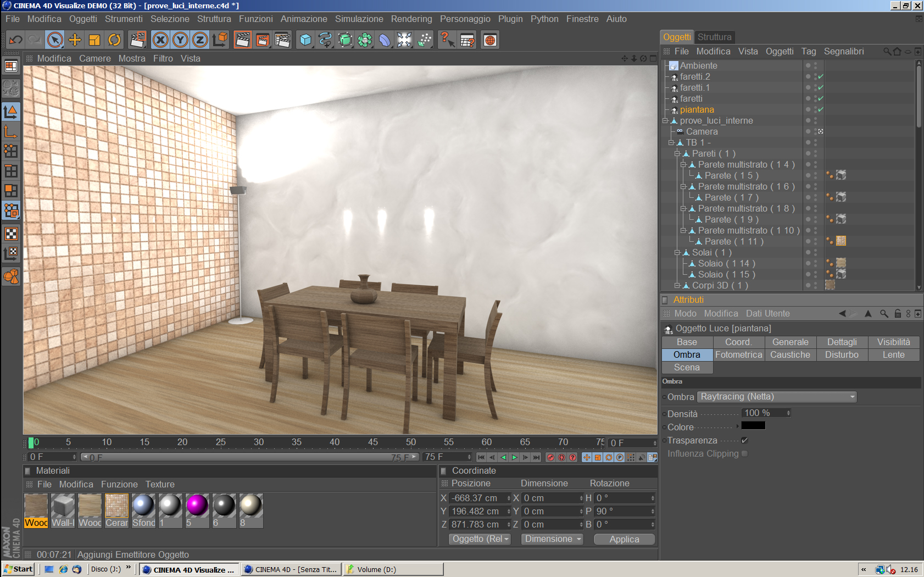Toggle visibility dot for Ambiente object
This screenshot has width=924, height=577.
(808, 65)
